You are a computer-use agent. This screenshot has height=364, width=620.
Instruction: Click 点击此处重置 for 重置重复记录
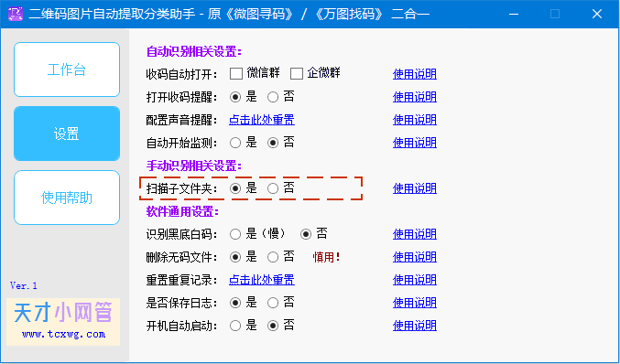pos(262,280)
